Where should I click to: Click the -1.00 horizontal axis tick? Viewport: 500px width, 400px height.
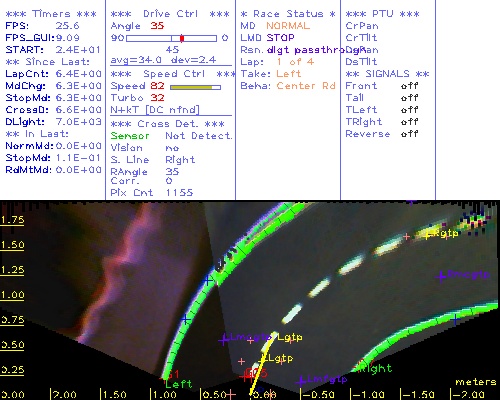pos(368,395)
